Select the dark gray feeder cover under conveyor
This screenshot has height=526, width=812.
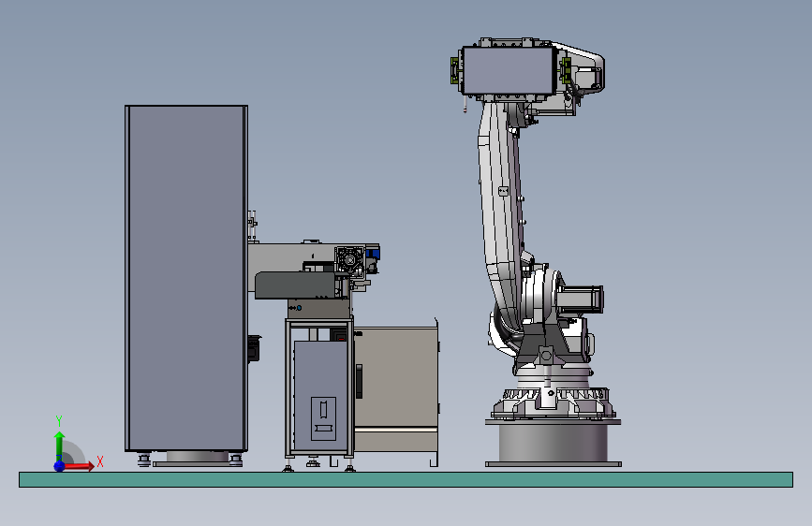295,285
